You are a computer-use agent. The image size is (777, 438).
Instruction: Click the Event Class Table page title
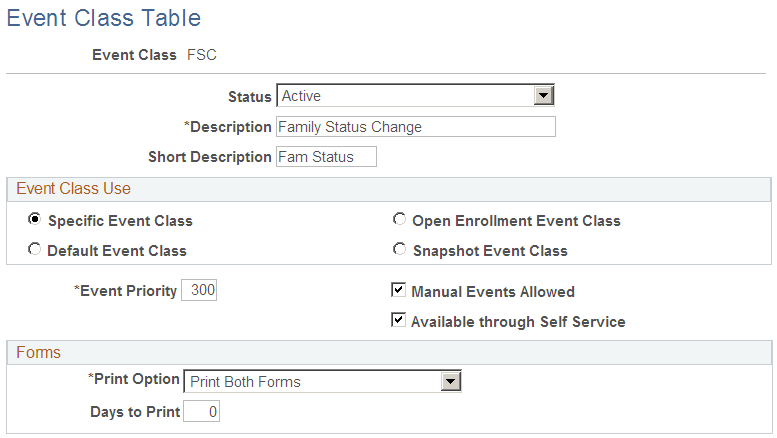pos(104,18)
